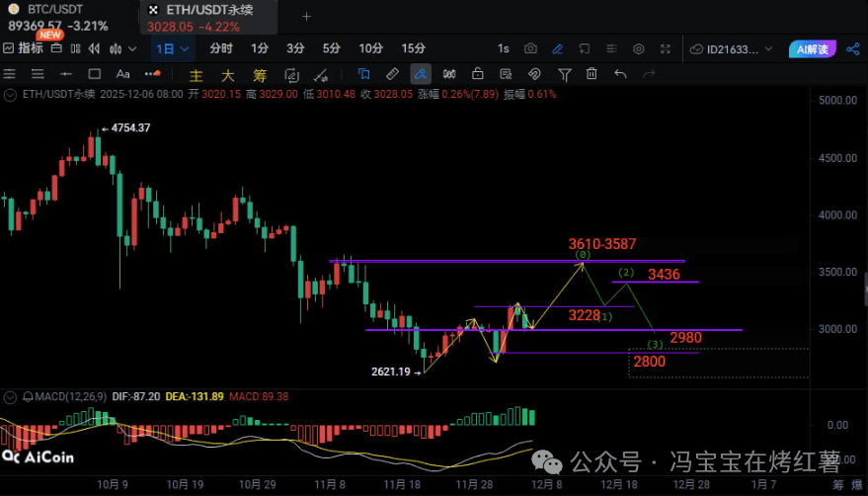Switch to the 15分 timeframe
Viewport: 868px width, 496px height.
pos(413,48)
